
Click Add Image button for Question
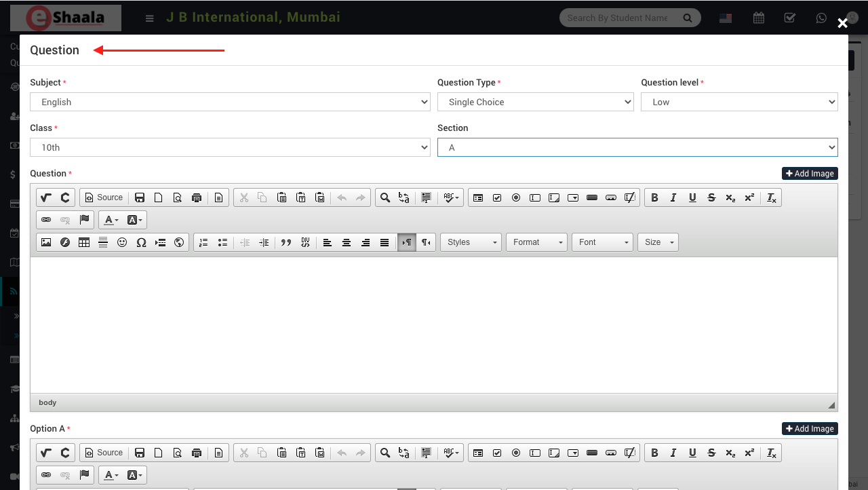click(x=810, y=174)
